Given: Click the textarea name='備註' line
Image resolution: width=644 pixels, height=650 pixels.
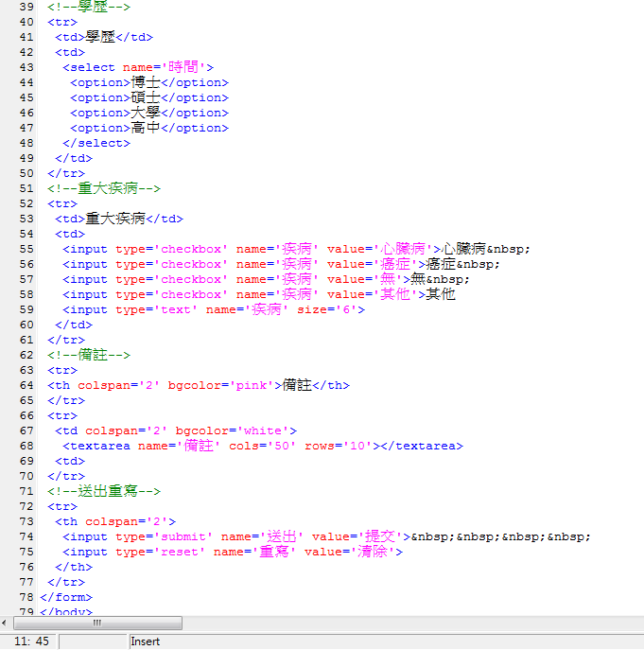Looking at the screenshot, I should pyautogui.click(x=263, y=446).
